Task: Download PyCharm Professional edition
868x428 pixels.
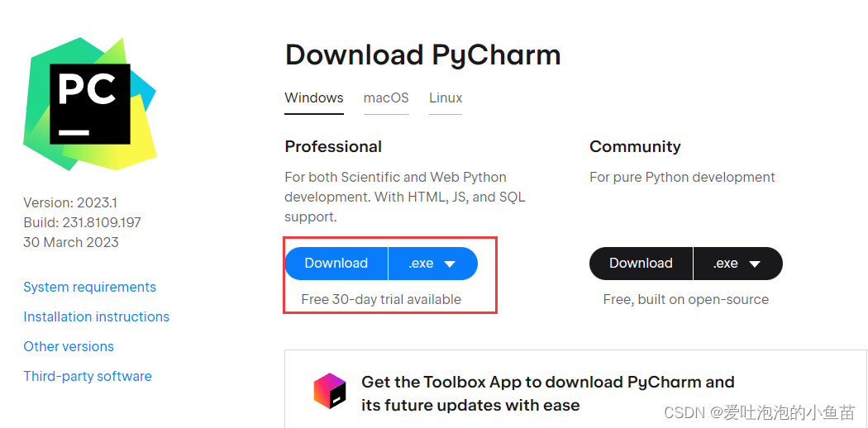Action: coord(336,264)
